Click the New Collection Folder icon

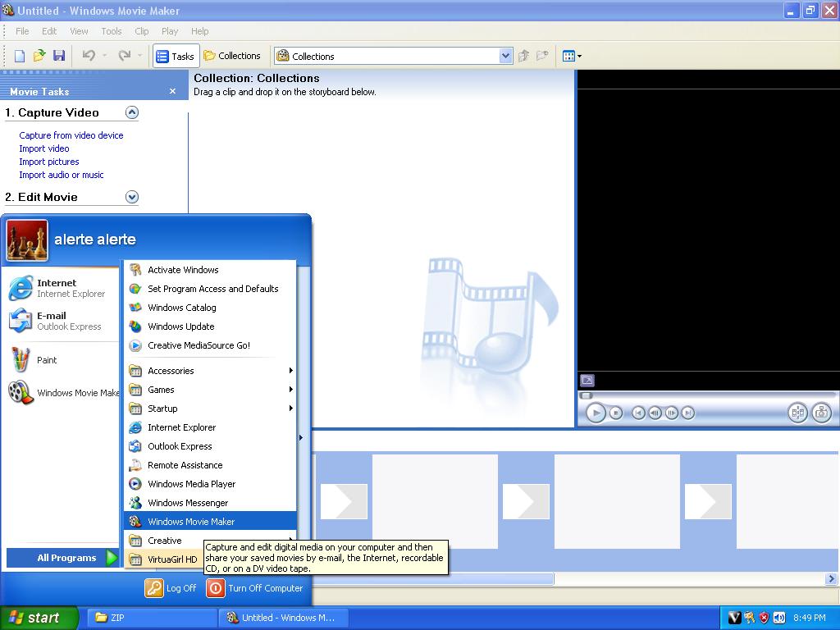[543, 56]
